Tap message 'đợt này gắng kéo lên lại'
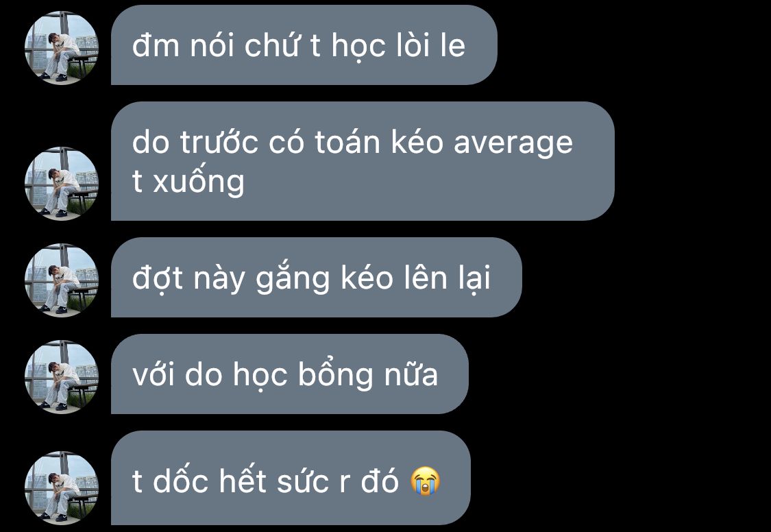 [316, 277]
